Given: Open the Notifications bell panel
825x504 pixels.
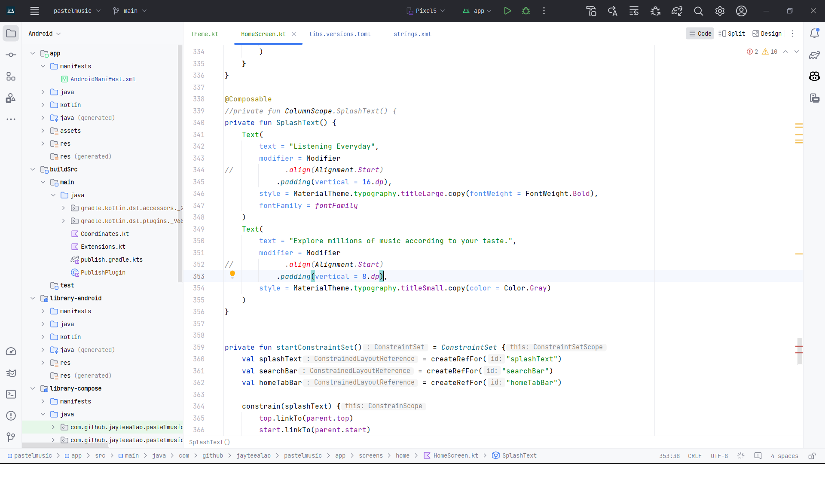Looking at the screenshot, I should point(814,34).
